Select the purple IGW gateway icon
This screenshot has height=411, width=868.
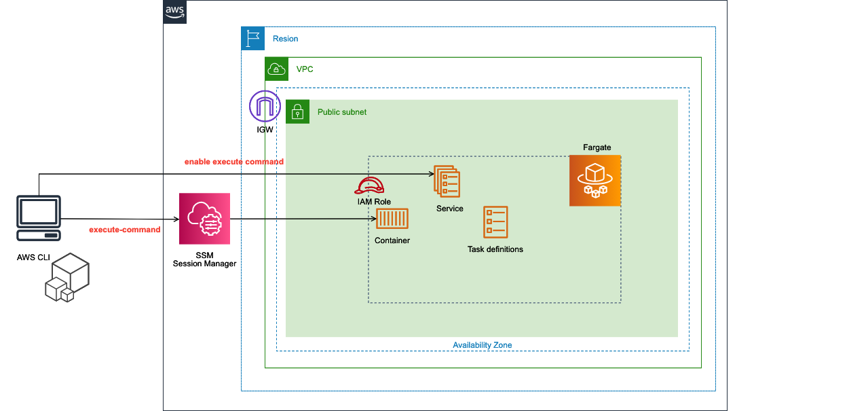[x=265, y=107]
